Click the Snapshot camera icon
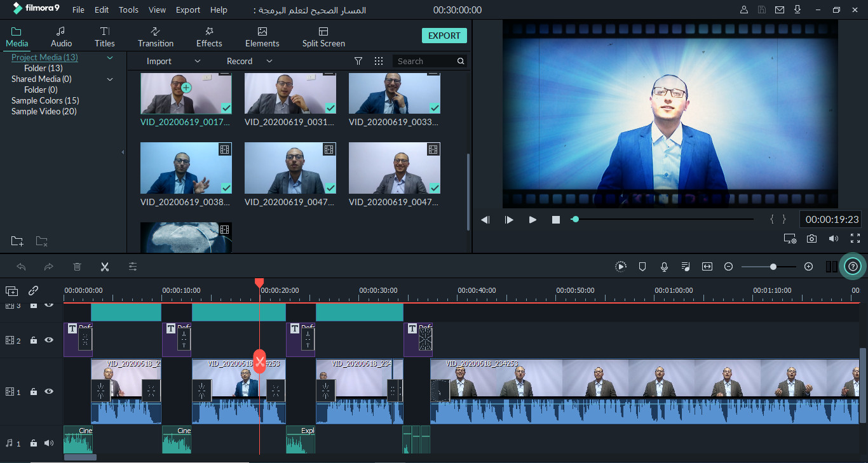 pos(811,238)
